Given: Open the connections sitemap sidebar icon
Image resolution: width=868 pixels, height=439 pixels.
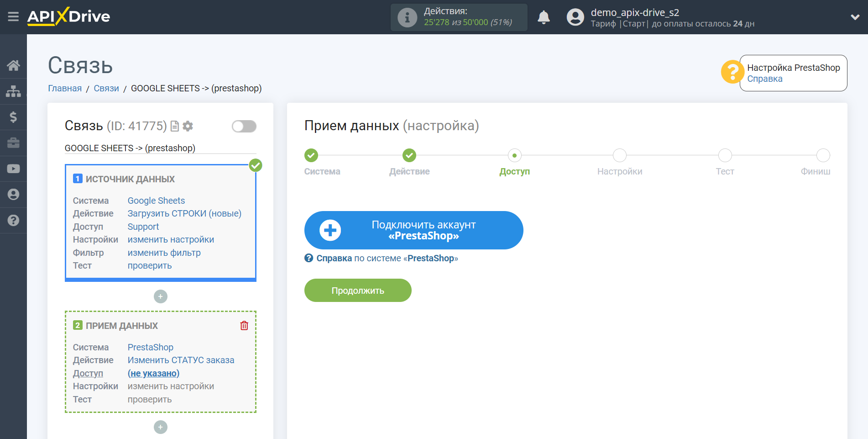Looking at the screenshot, I should [13, 91].
